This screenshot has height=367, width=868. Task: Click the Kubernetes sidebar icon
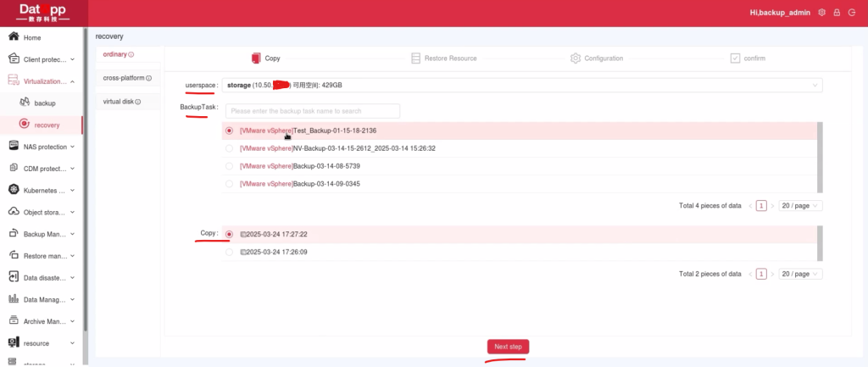click(14, 190)
